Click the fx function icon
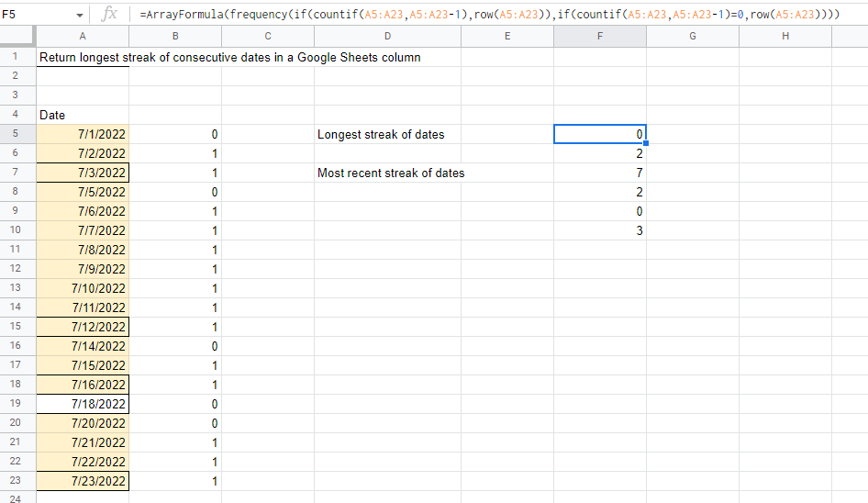Screen dimensions: 868x503 tap(109, 14)
